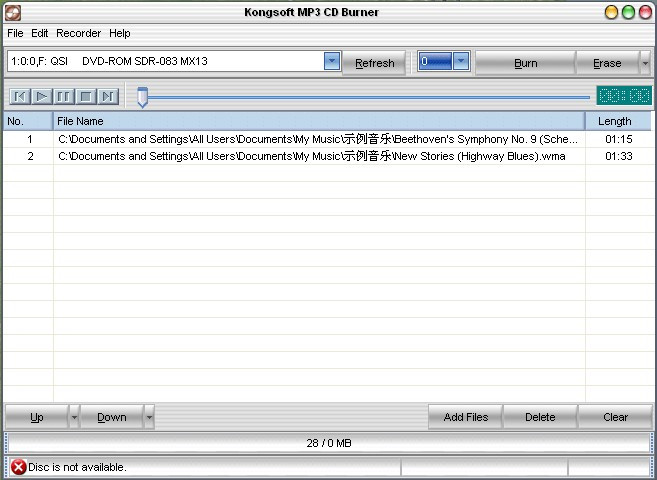Click the 01:33 length value

pyautogui.click(x=619, y=156)
